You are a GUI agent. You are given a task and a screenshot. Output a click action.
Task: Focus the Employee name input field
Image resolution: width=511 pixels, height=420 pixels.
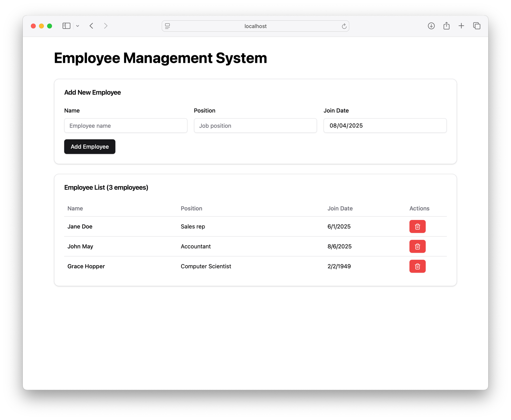point(126,125)
